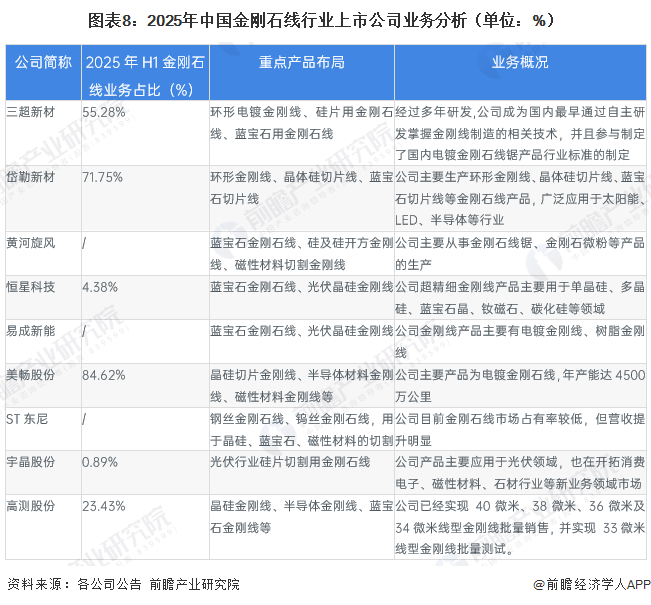Viewport: 651px width, 605px height.
Task: Click the company name '岱勒新材'
Action: [x=31, y=177]
